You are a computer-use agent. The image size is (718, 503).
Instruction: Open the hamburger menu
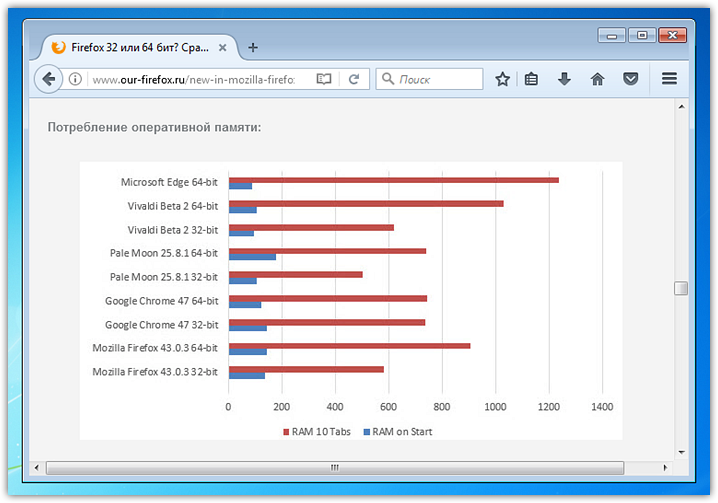pos(669,79)
